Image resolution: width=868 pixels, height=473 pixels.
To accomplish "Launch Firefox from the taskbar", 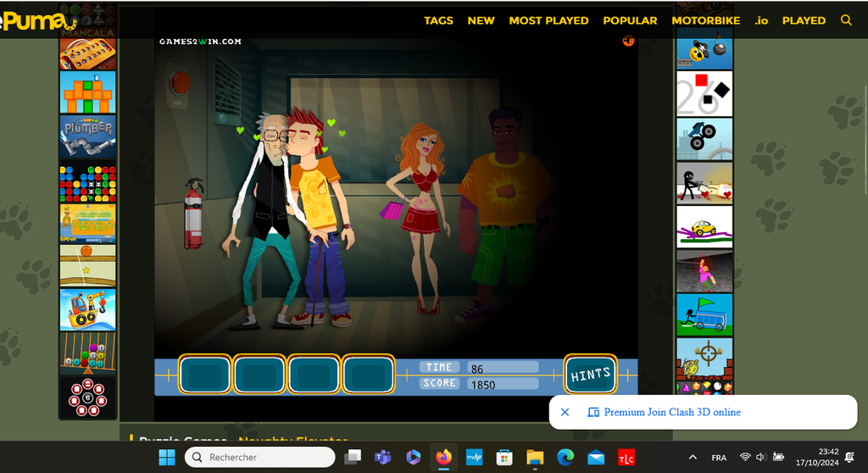I will [443, 458].
